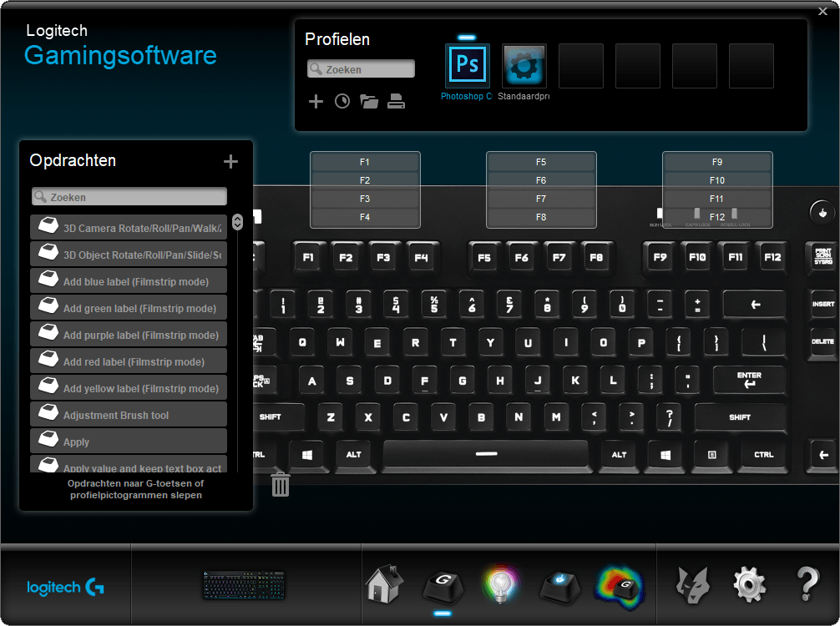The height and width of the screenshot is (626, 840).
Task: Select the F8 G-key assignment slot
Action: coord(541,217)
